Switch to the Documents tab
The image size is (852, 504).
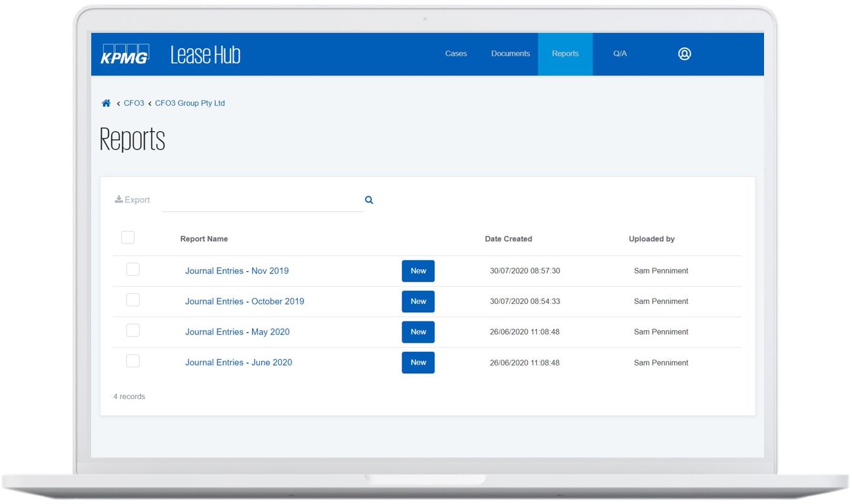[x=510, y=54]
